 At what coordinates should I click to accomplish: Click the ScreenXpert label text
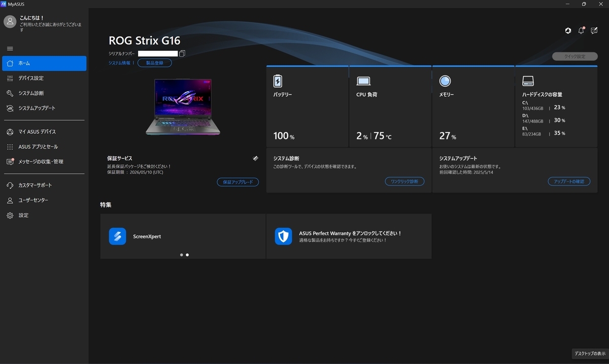click(x=147, y=236)
